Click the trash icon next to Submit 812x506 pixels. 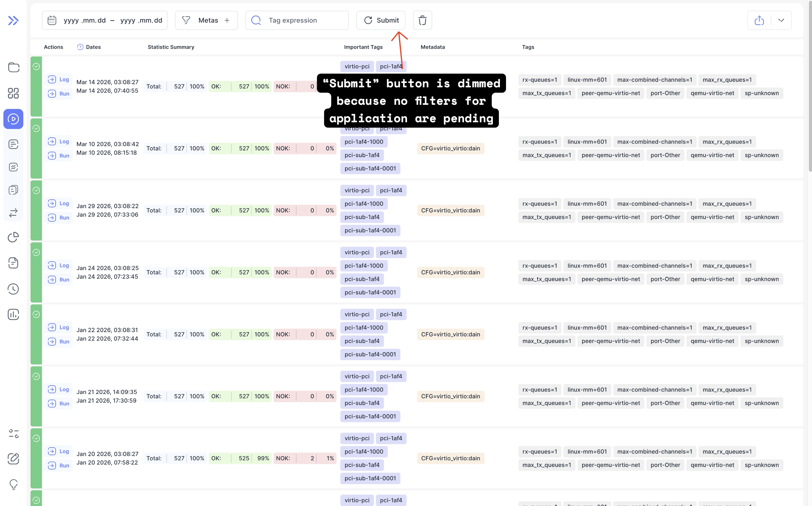(x=422, y=20)
